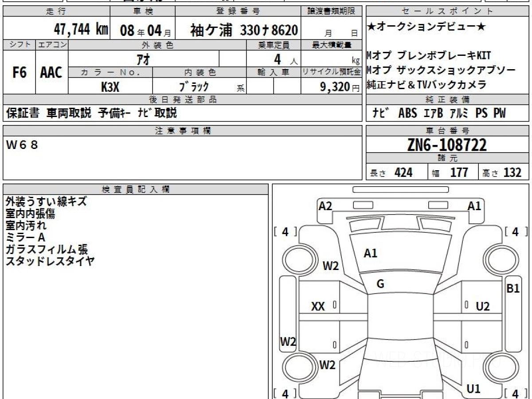Select the 車台番号 header

pyautogui.click(x=448, y=131)
